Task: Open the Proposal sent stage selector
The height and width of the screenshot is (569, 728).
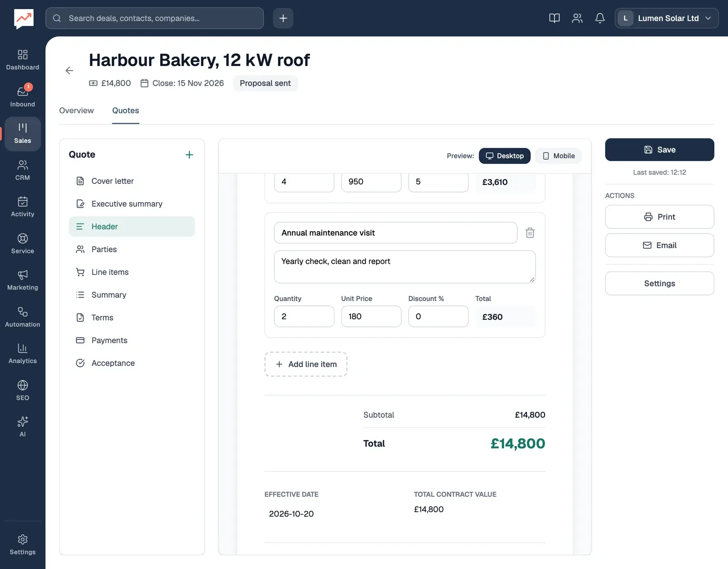Action: (x=265, y=83)
